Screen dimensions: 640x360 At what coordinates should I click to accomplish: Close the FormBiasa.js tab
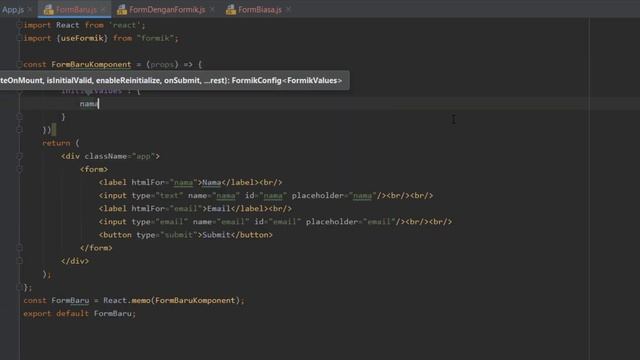(x=288, y=9)
